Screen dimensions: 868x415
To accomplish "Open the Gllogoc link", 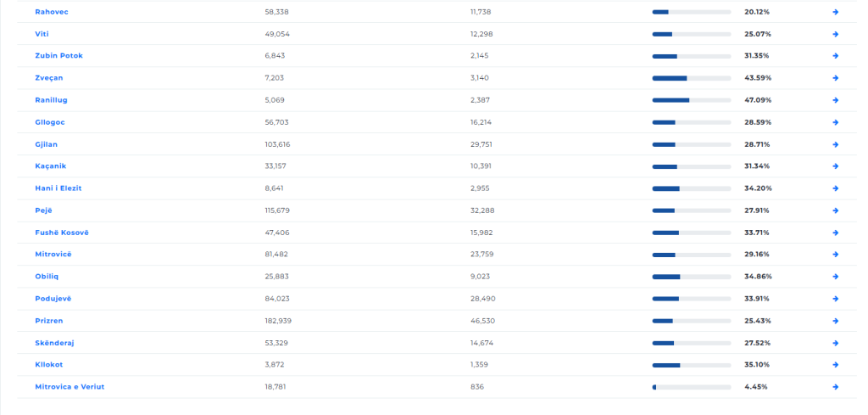I will pyautogui.click(x=50, y=122).
